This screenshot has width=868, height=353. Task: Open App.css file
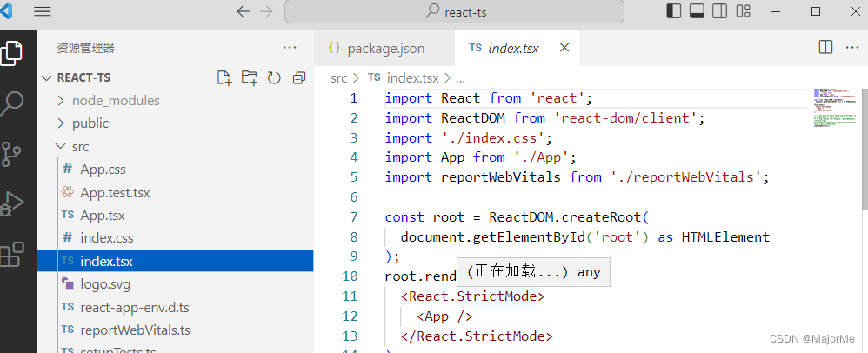[175, 170]
